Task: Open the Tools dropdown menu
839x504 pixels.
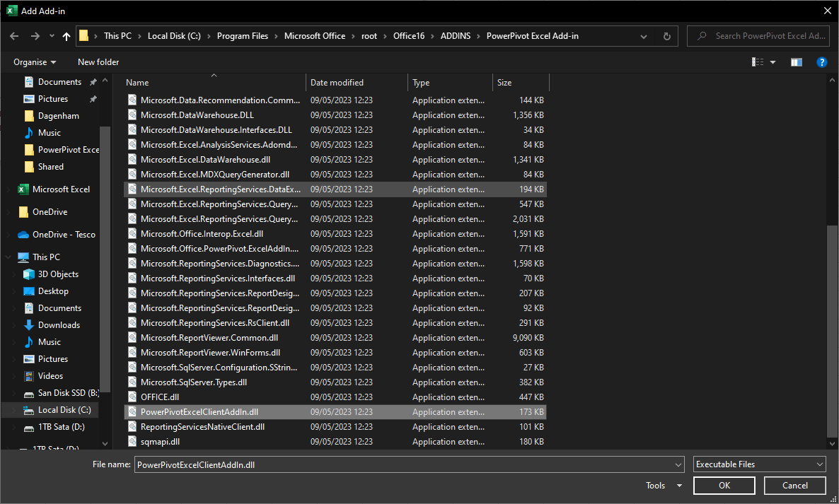Action: 664,486
